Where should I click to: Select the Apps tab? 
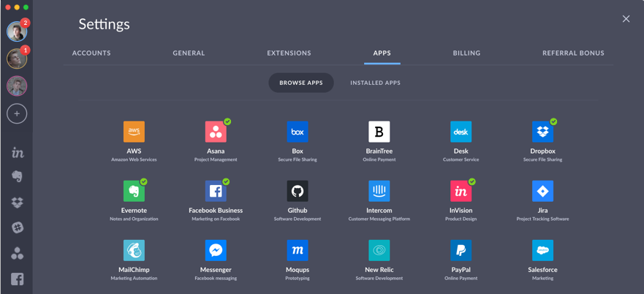pos(382,53)
